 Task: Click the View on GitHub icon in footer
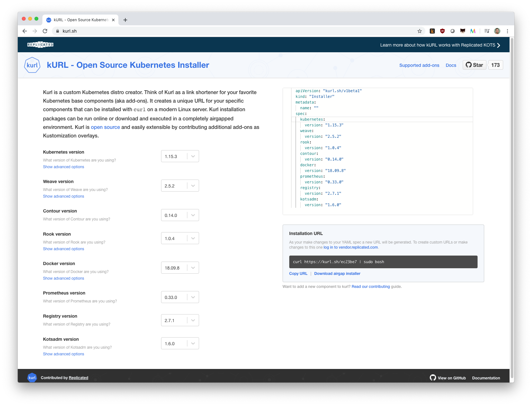[433, 377]
